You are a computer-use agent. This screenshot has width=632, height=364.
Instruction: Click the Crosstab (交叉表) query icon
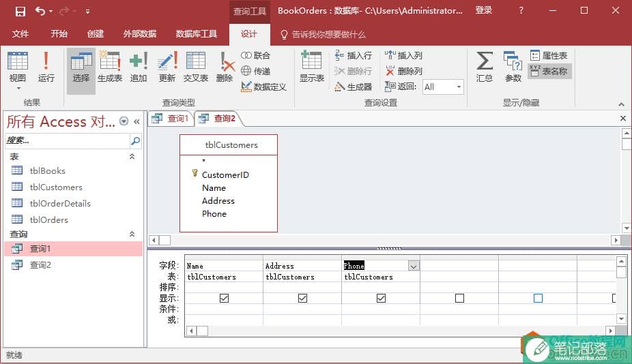pyautogui.click(x=195, y=66)
